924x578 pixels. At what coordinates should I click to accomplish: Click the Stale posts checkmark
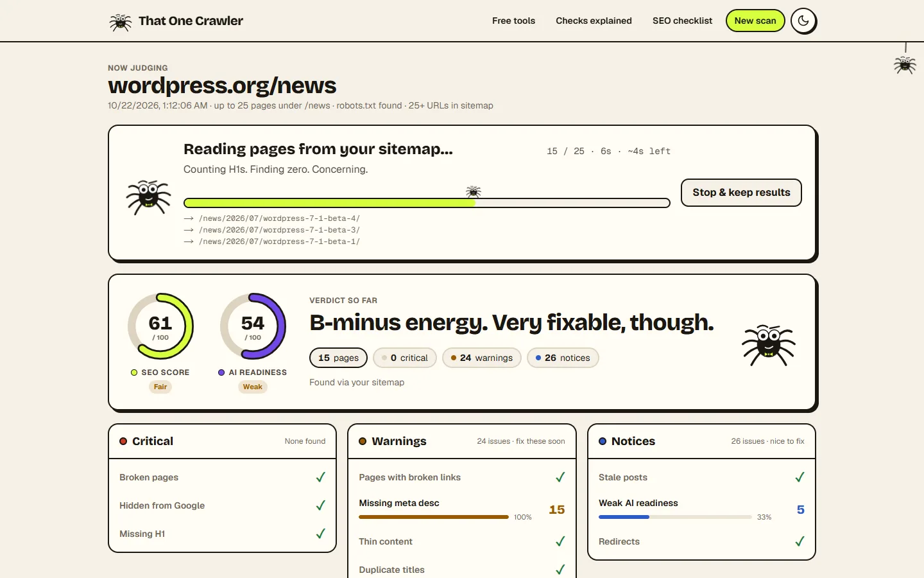click(800, 477)
